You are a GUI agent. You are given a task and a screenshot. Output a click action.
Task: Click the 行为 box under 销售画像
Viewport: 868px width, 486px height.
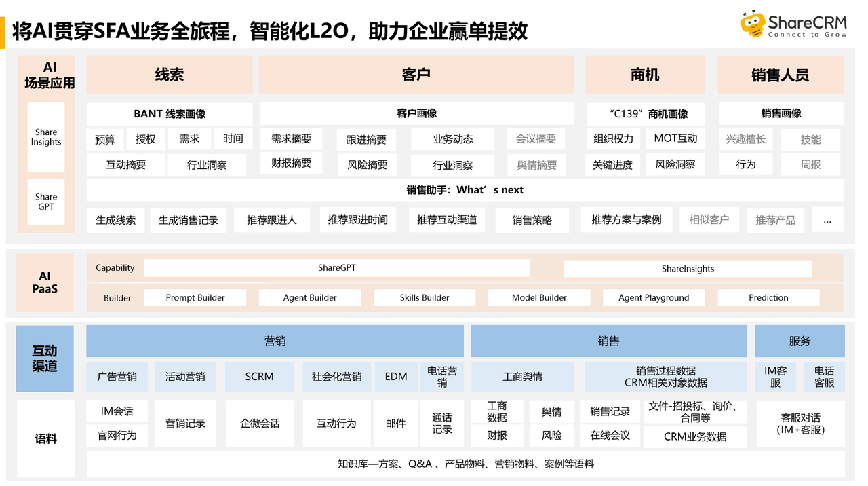coord(746,164)
